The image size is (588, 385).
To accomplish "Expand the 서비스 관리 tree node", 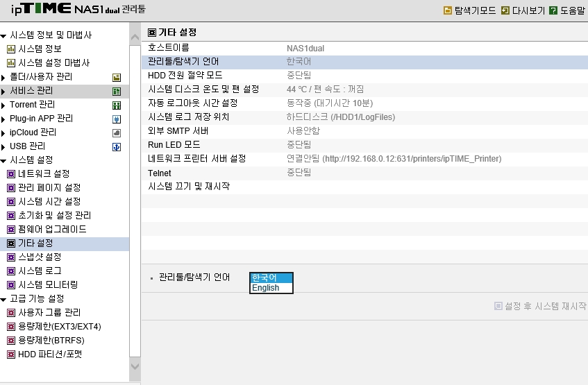I will [3, 92].
